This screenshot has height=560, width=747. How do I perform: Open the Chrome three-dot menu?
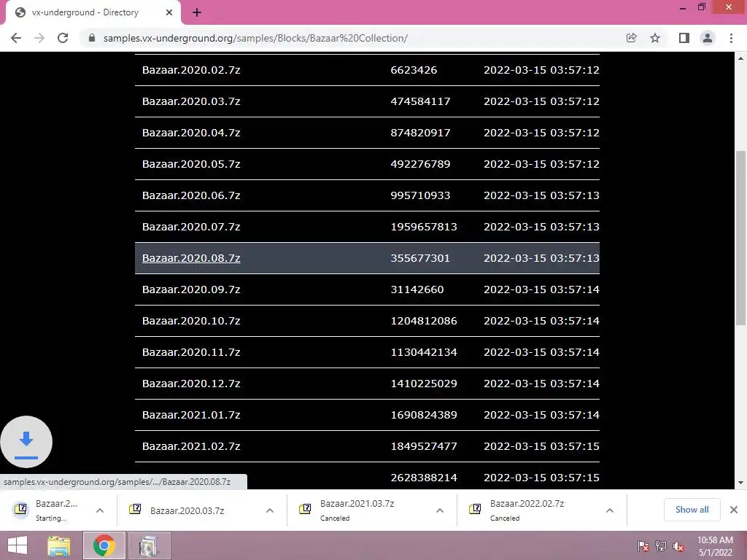click(x=731, y=38)
